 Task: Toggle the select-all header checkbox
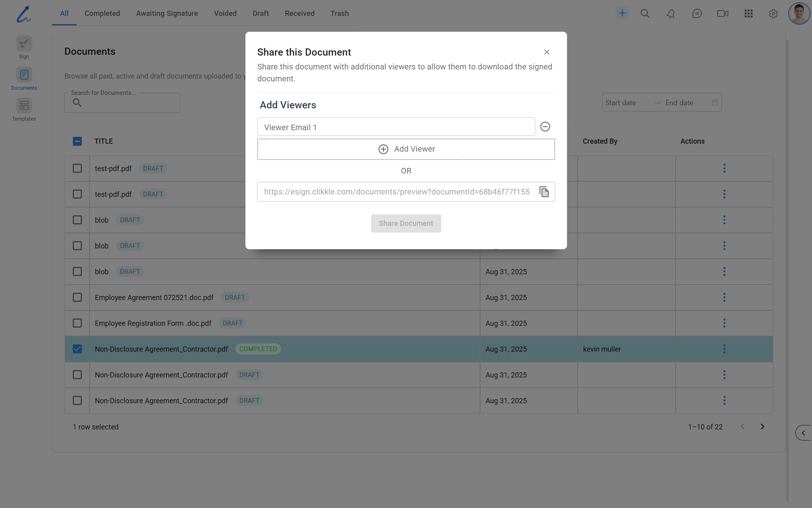click(x=77, y=141)
